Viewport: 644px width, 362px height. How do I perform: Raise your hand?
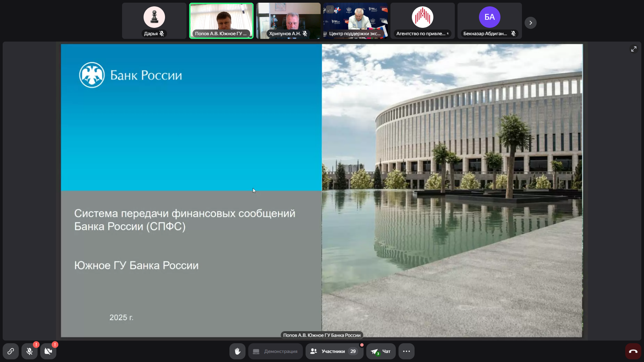point(237,351)
